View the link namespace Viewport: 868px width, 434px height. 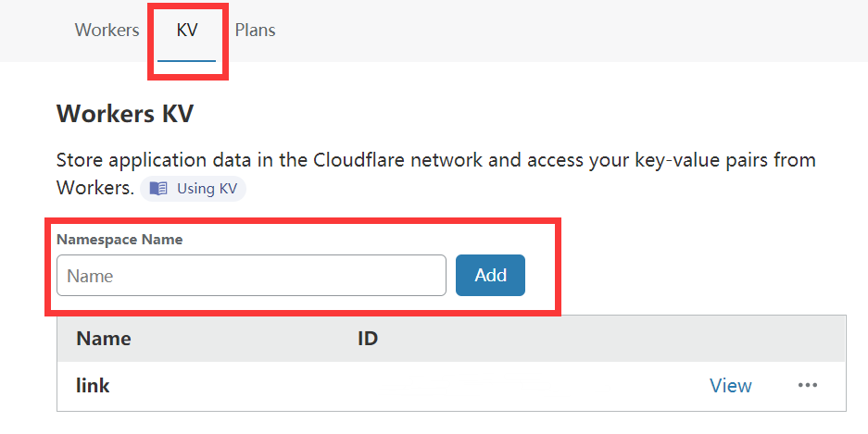point(731,385)
